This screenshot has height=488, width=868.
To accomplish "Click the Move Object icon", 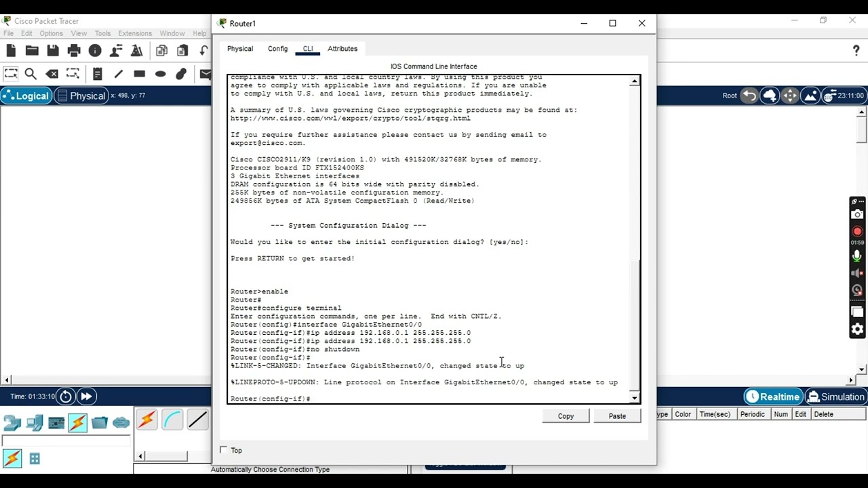I will click(x=790, y=96).
